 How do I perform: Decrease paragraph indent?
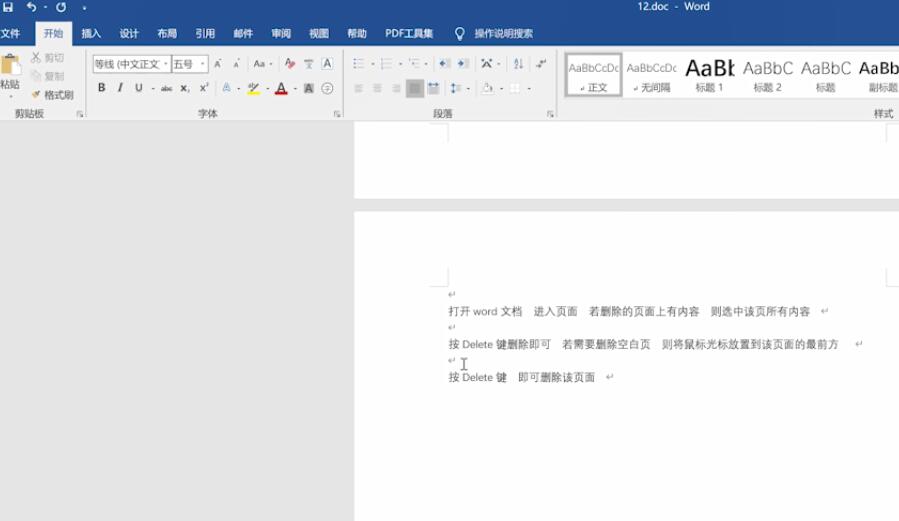444,64
